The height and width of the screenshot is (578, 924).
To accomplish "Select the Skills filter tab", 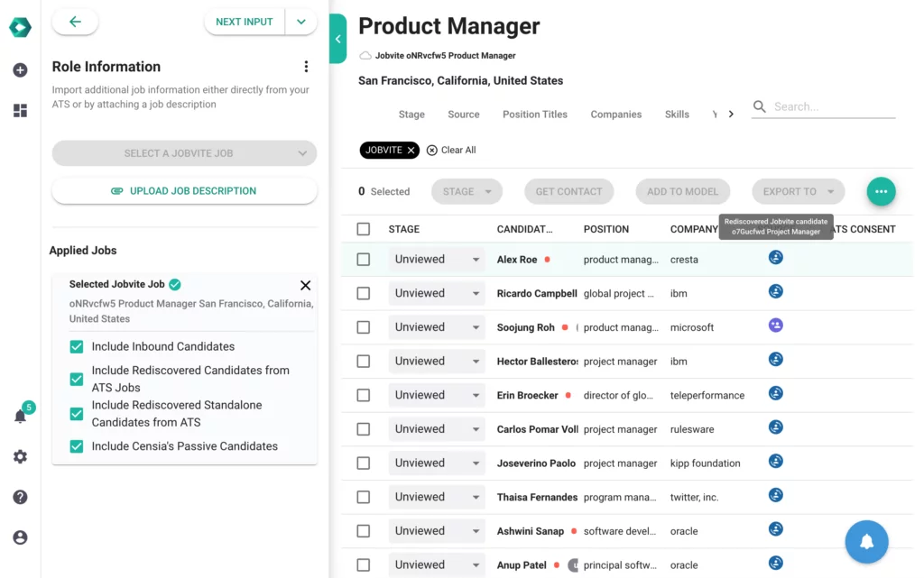I will 677,115.
